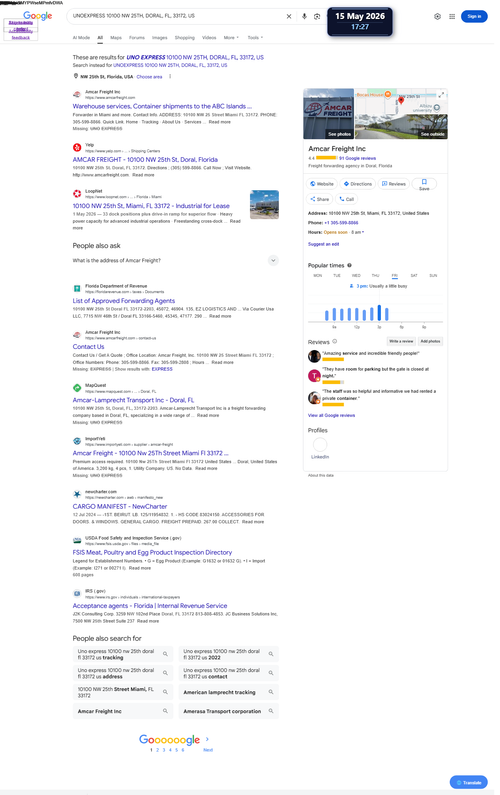Open the Google apps grid icon
This screenshot has height=795, width=500.
(452, 16)
